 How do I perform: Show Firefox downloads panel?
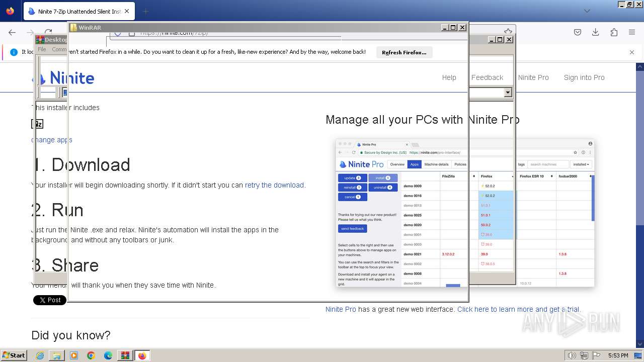(596, 32)
